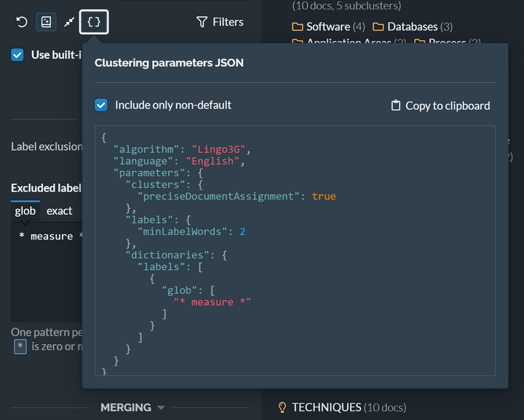This screenshot has height=420, width=524.
Task: Click the Databases folder icon
Action: click(378, 27)
